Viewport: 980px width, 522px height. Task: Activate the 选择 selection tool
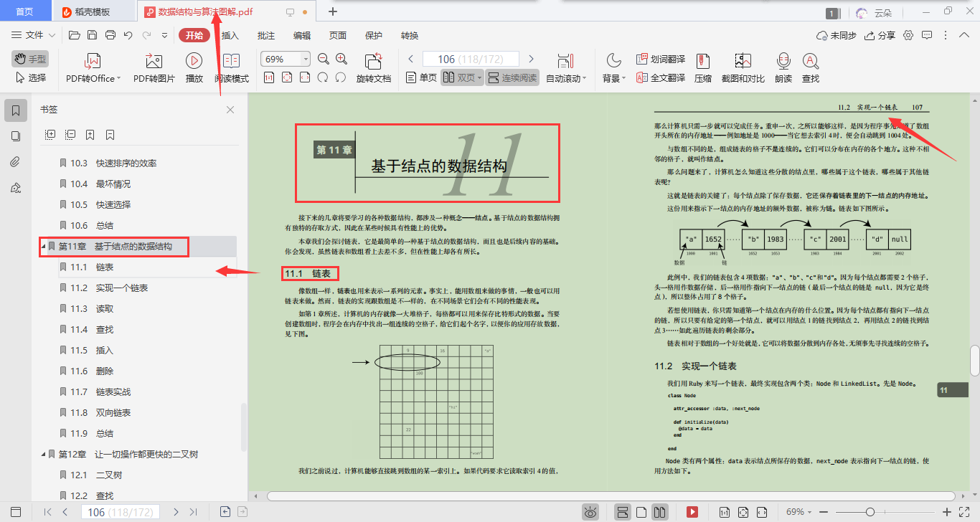pos(30,77)
